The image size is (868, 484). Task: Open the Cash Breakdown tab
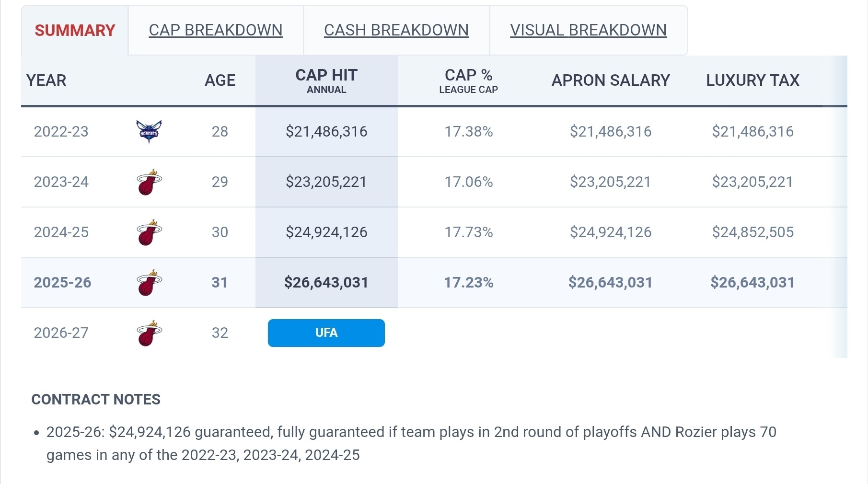pos(396,30)
